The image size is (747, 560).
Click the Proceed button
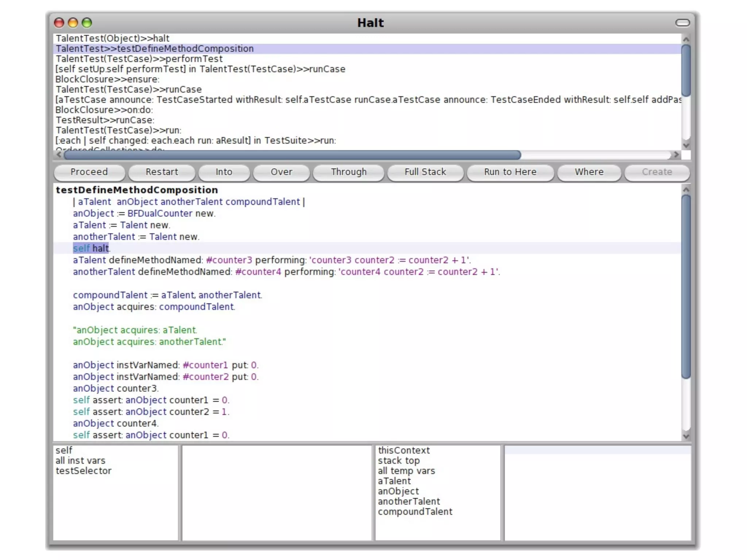point(89,172)
